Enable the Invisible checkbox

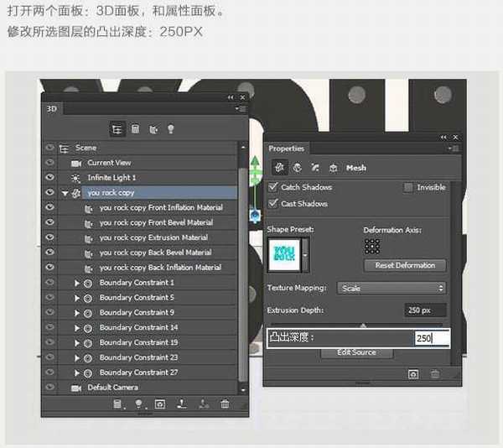pyautogui.click(x=408, y=187)
